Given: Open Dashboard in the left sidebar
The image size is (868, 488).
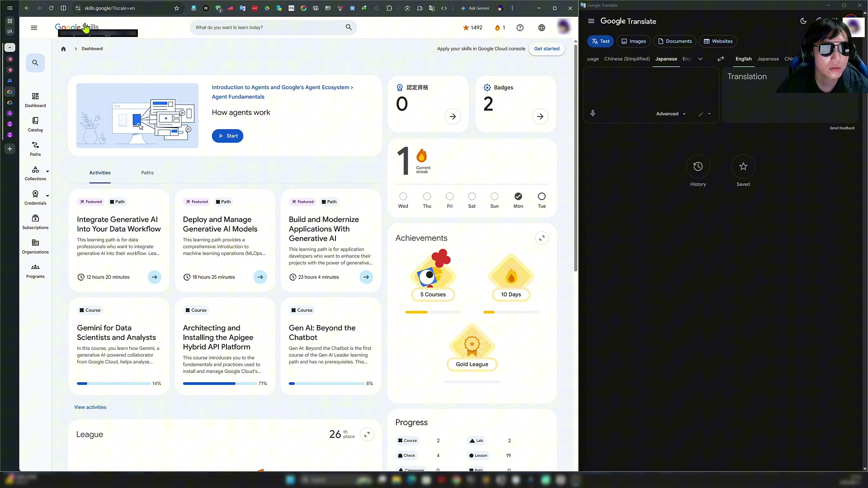Looking at the screenshot, I should click(35, 100).
